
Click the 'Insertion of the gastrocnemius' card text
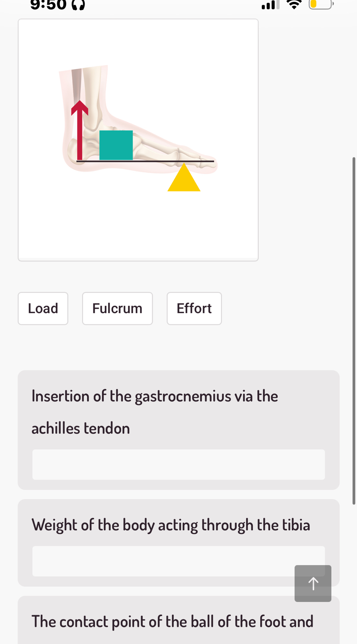pos(155,412)
